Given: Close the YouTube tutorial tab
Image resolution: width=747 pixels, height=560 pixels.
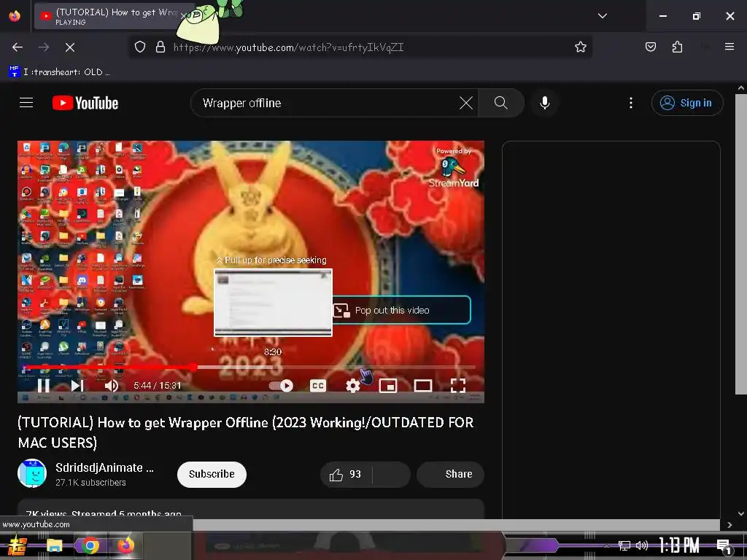Looking at the screenshot, I should tap(183, 16).
